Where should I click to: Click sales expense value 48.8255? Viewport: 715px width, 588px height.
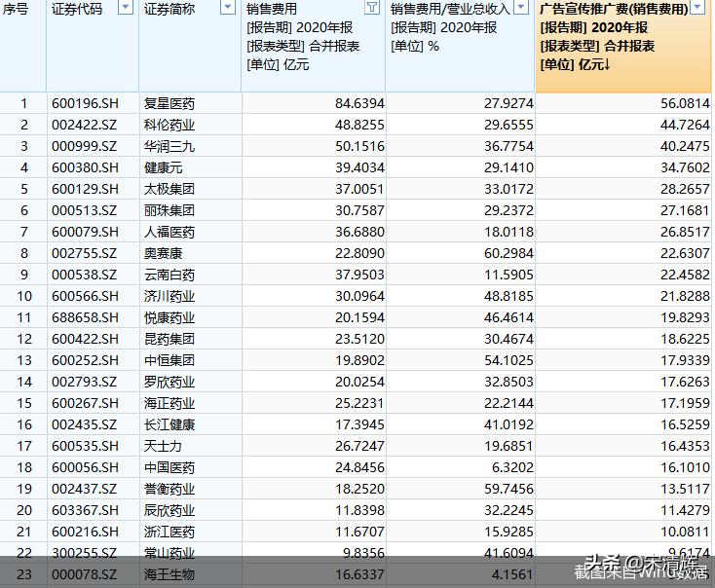359,125
